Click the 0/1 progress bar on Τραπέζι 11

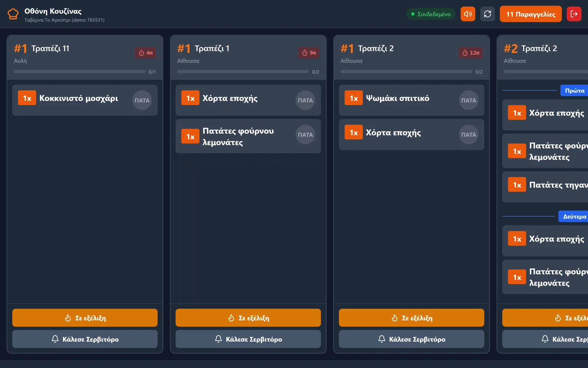tap(80, 72)
